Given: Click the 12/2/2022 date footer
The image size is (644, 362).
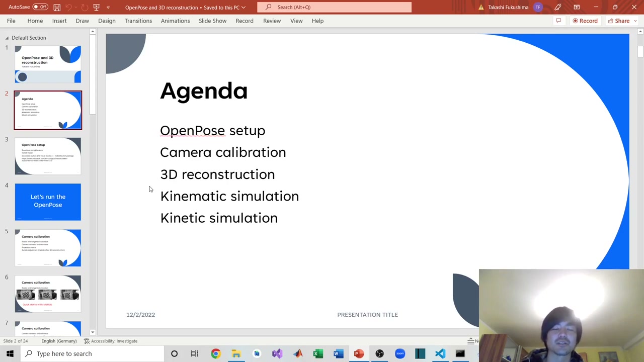Looking at the screenshot, I should pyautogui.click(x=140, y=315).
